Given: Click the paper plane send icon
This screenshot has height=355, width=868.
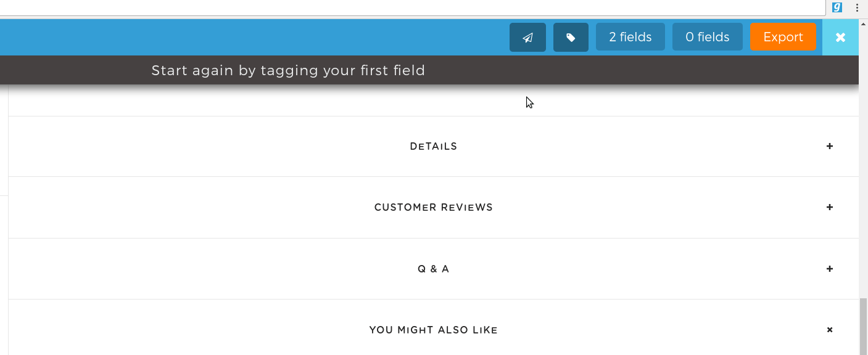Looking at the screenshot, I should point(527,37).
